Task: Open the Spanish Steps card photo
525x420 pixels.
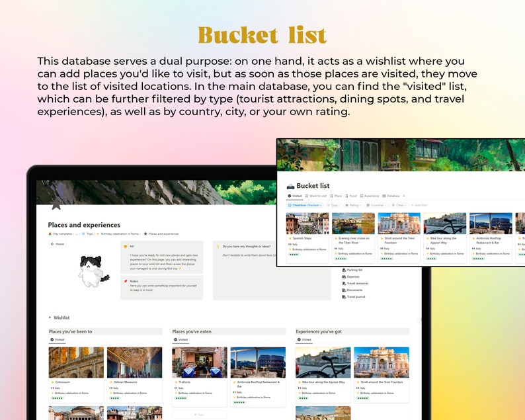Action: click(x=307, y=224)
